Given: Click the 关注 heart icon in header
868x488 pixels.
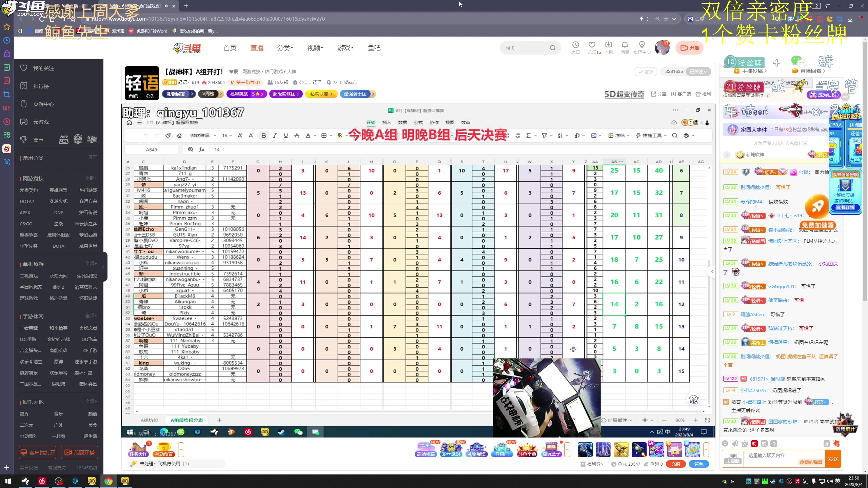Looking at the screenshot, I should click(x=592, y=47).
